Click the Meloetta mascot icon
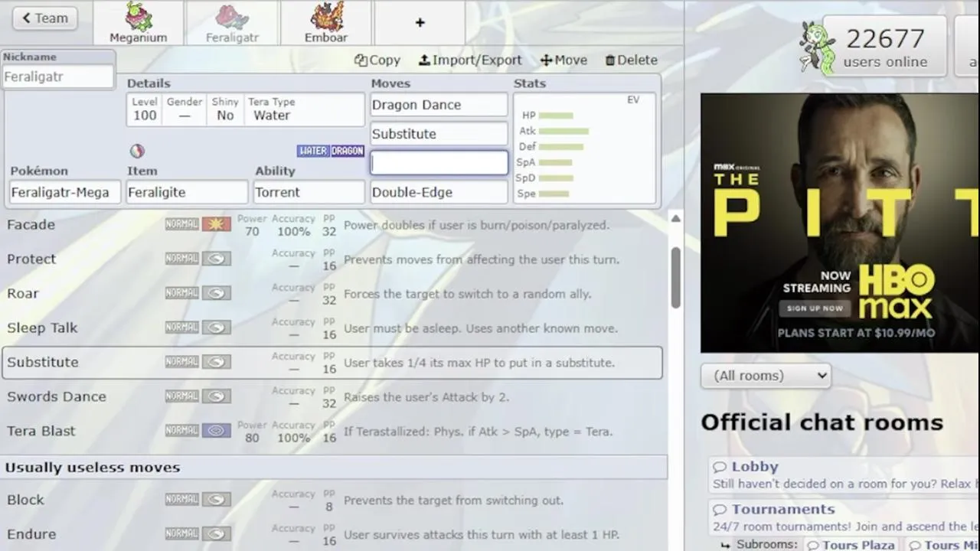This screenshot has height=551, width=980. pyautogui.click(x=817, y=47)
